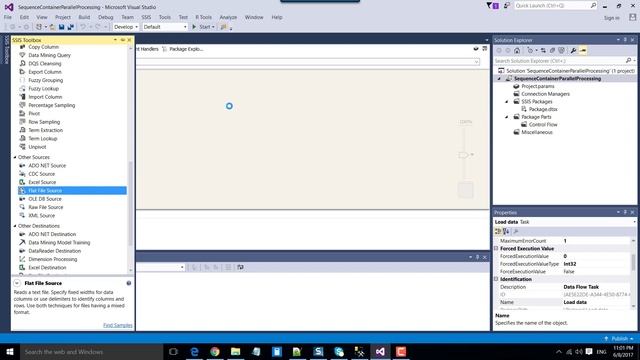Click the Undo arrow in the toolbar
The width and height of the screenshot is (640, 360).
click(x=83, y=27)
